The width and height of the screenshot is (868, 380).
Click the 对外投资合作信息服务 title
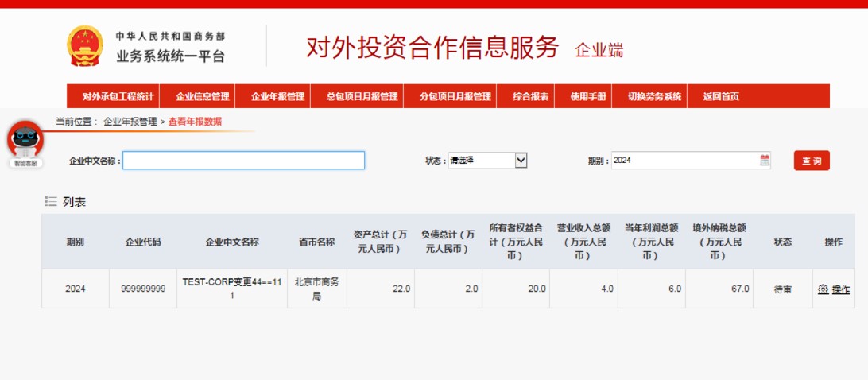point(433,48)
